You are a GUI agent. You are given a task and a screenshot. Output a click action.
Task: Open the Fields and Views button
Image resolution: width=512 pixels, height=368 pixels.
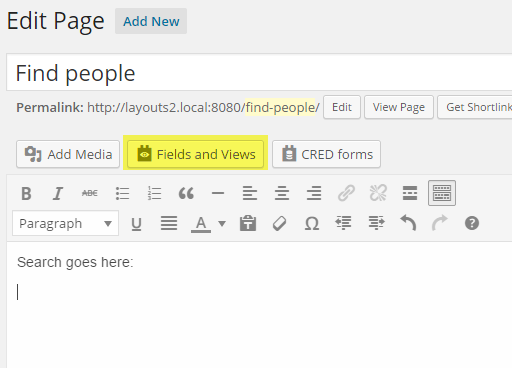[x=195, y=154]
